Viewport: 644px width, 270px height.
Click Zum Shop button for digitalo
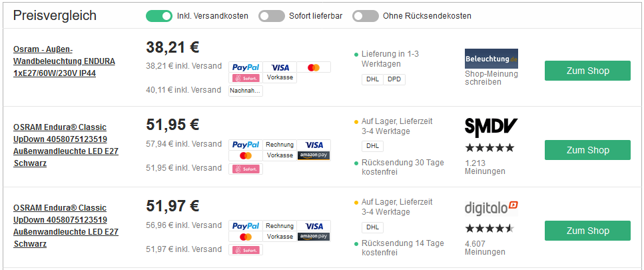click(x=587, y=231)
